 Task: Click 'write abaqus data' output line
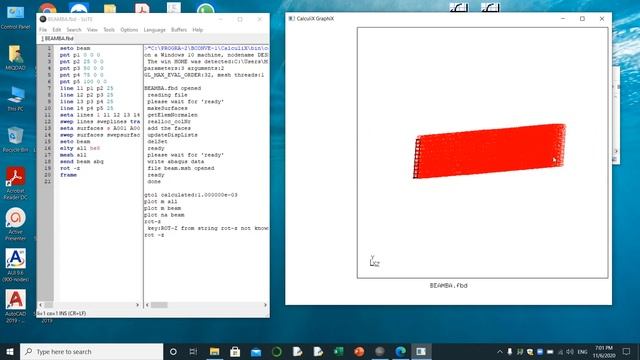click(x=176, y=162)
